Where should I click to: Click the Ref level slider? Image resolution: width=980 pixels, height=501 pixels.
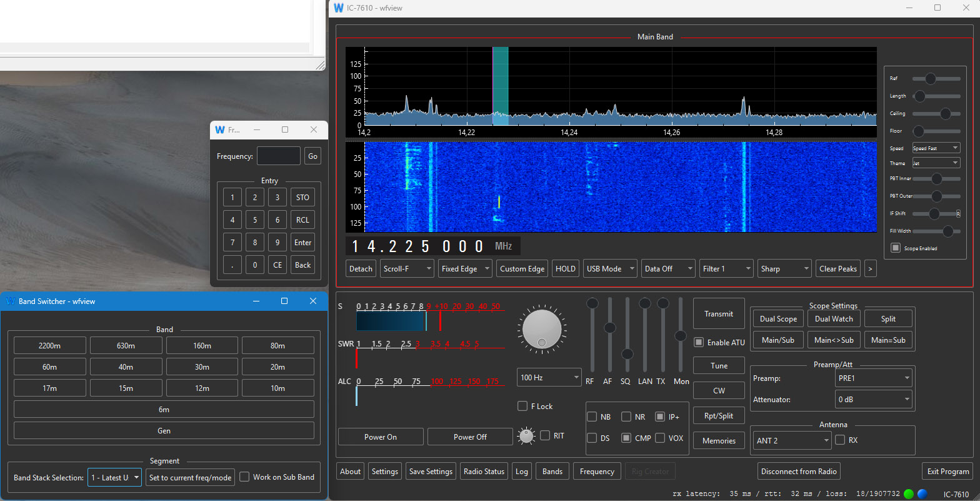(936, 78)
